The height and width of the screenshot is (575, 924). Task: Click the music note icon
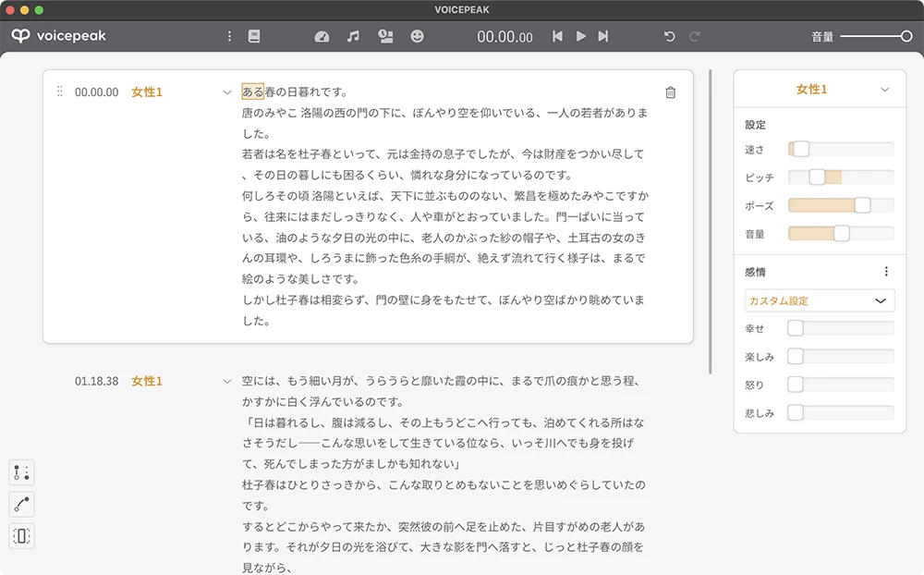[353, 36]
